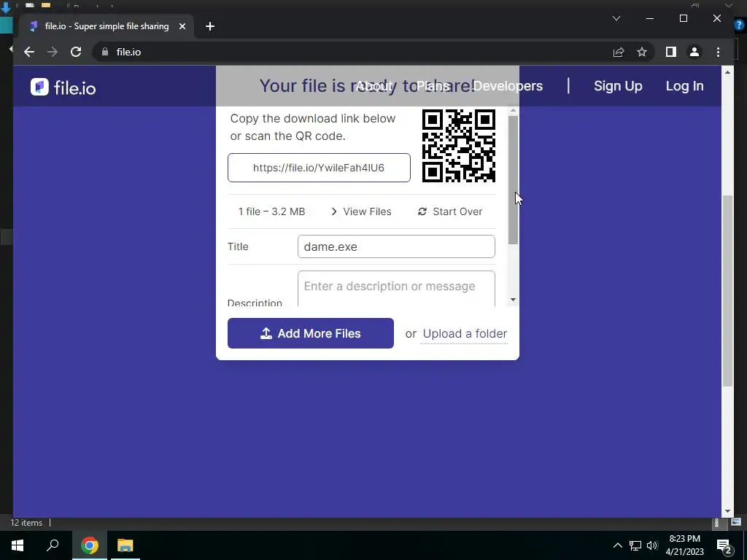The height and width of the screenshot is (560, 747).
Task: Click the Chrome taskbar icon
Action: (89, 545)
